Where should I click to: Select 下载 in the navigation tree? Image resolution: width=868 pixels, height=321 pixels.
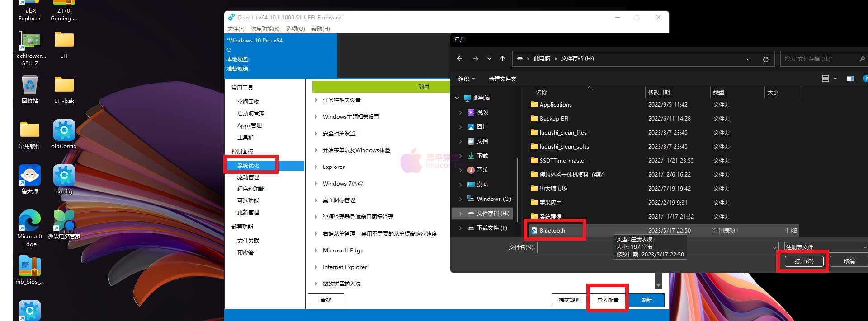pyautogui.click(x=482, y=156)
